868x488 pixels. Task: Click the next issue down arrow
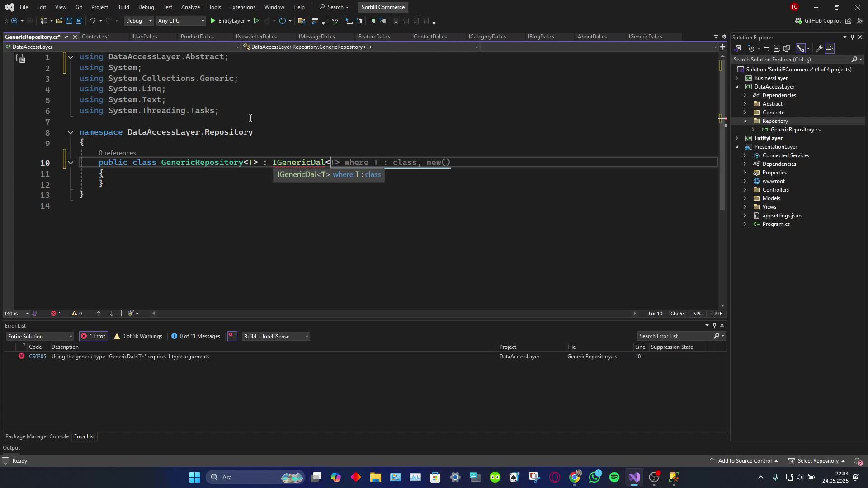click(112, 314)
